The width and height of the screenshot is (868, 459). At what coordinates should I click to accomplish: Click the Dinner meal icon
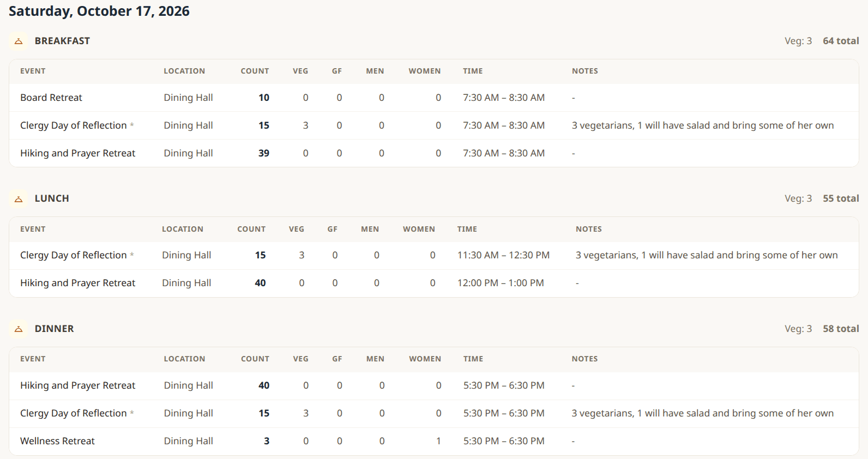click(19, 329)
